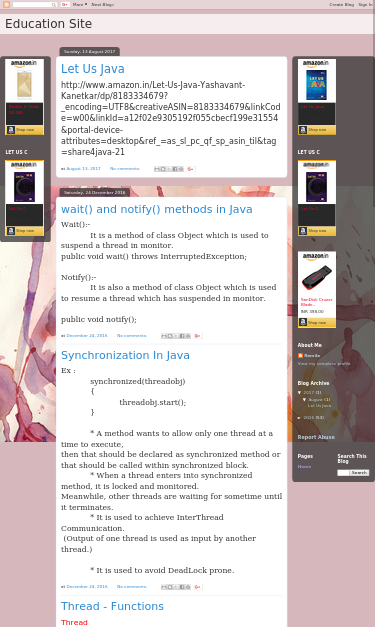Click the 2016 archive year link
The width and height of the screenshot is (375, 627).
pos(309,418)
